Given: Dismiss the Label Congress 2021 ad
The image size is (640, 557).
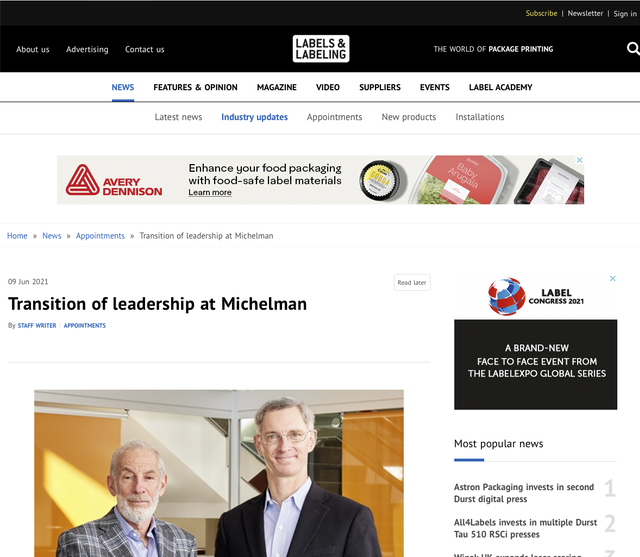Looking at the screenshot, I should pyautogui.click(x=612, y=279).
